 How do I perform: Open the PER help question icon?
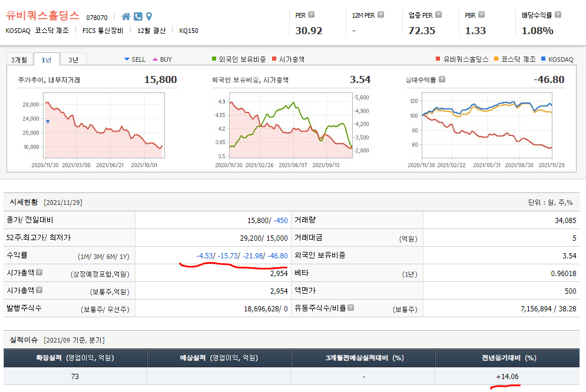click(x=312, y=15)
